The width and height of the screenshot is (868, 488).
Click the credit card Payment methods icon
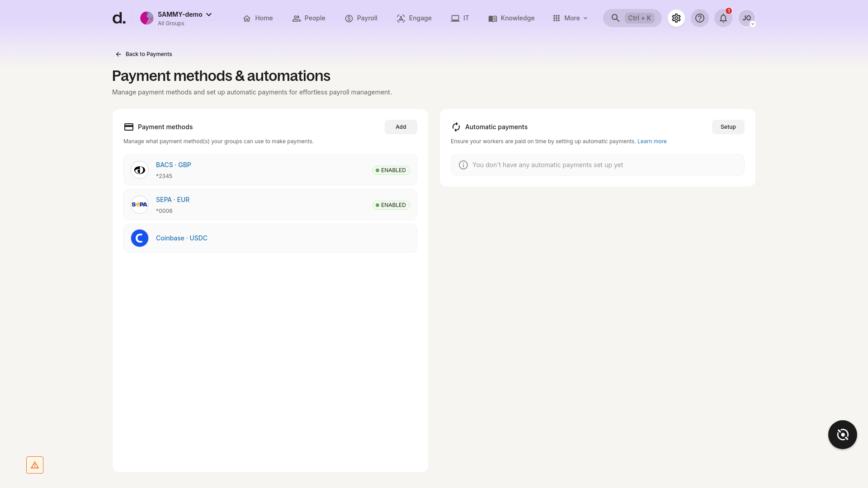pyautogui.click(x=129, y=127)
